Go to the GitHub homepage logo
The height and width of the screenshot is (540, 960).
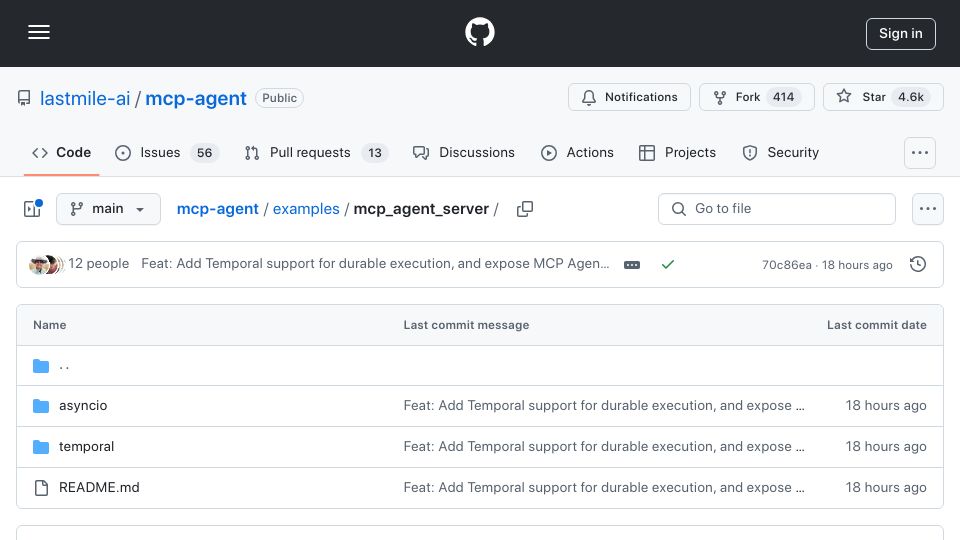479,32
